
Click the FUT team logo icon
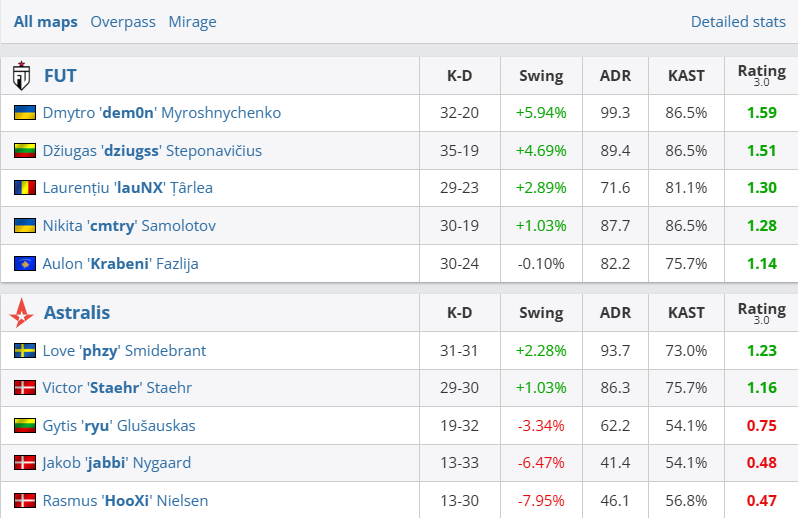21,76
